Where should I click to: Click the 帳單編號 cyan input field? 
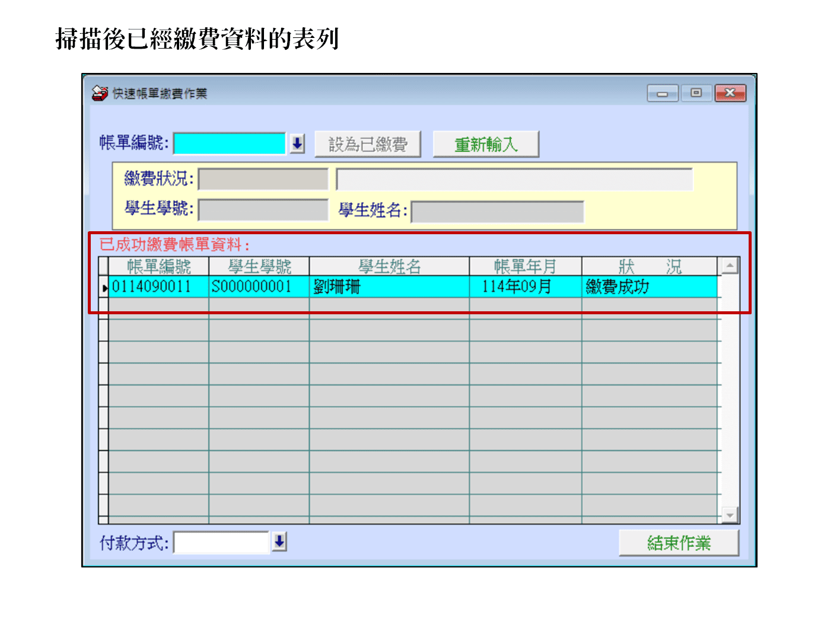tap(230, 143)
